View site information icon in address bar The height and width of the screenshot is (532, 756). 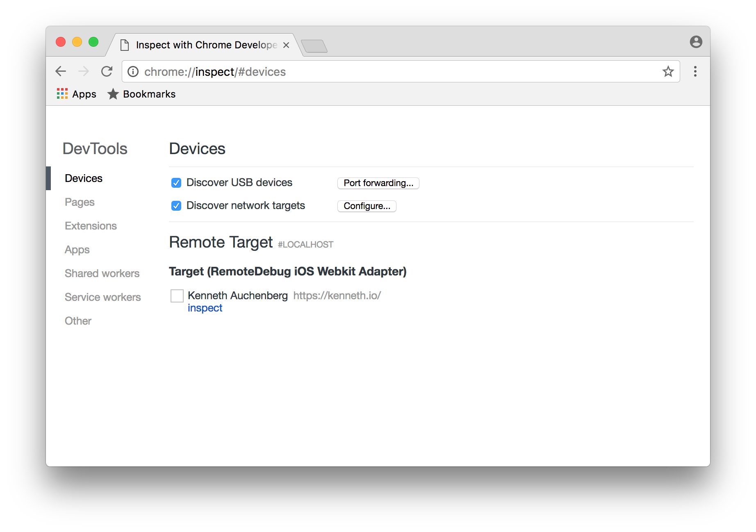(x=133, y=72)
